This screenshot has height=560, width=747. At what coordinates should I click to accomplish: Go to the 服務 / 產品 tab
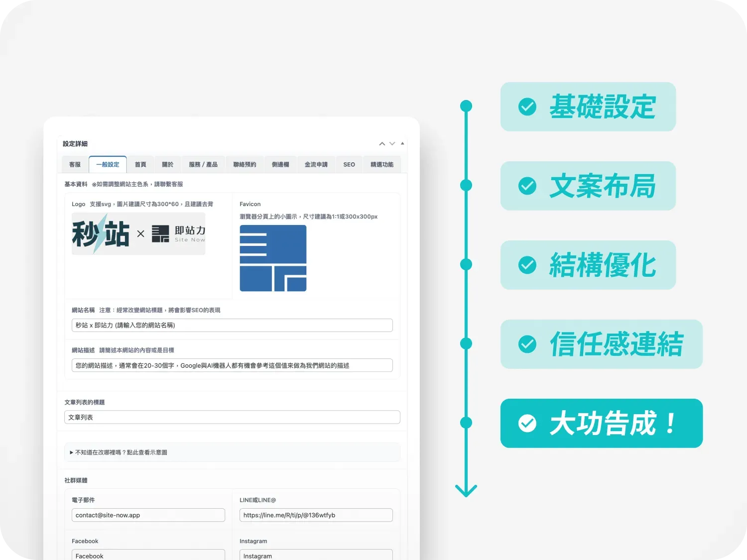[203, 165]
